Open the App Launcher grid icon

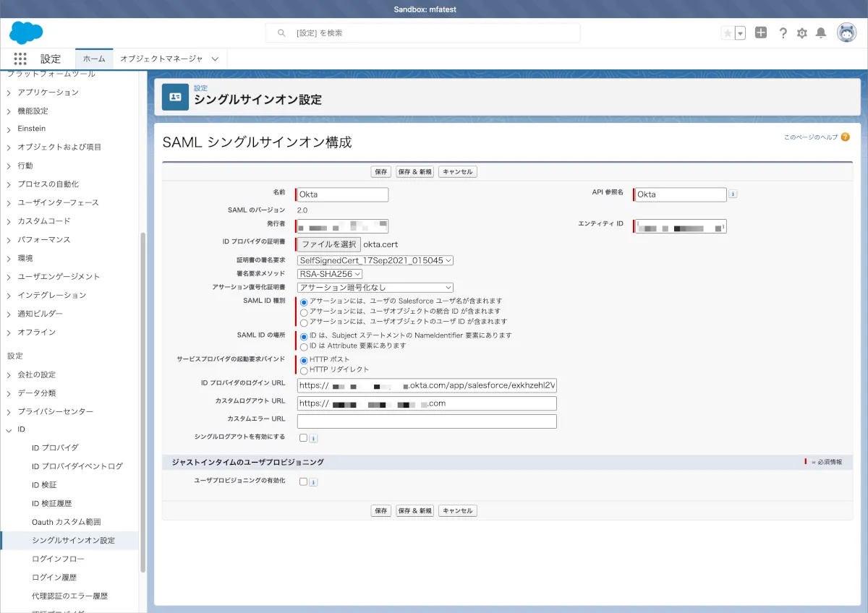(20, 59)
